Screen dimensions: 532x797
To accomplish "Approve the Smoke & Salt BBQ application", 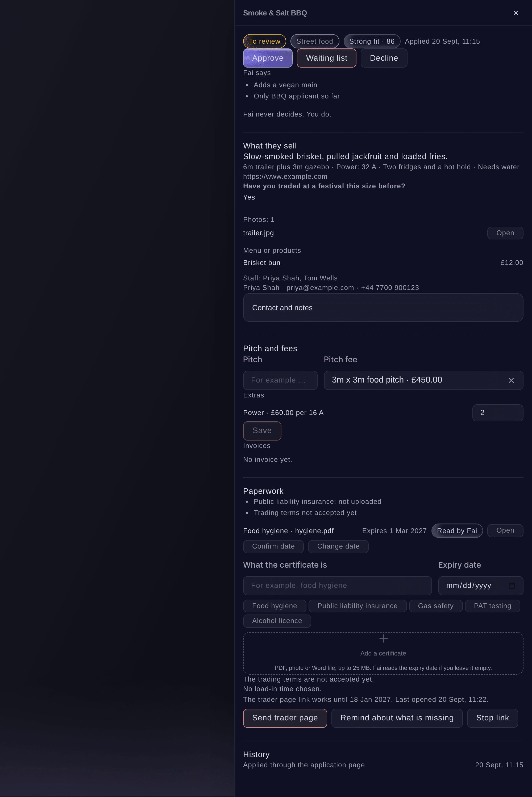I will 268,58.
